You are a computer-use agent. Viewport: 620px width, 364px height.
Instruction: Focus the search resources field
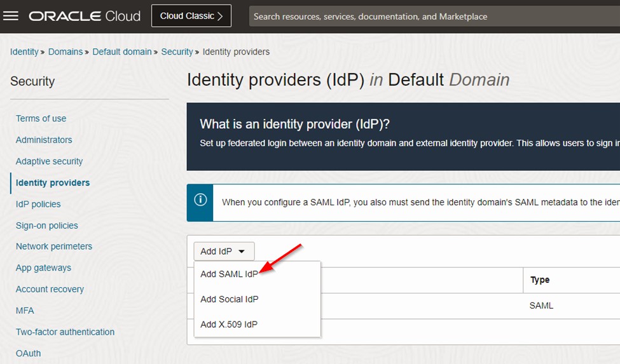coord(434,17)
